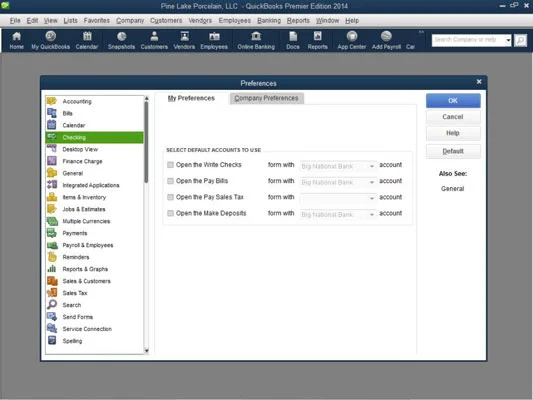The height and width of the screenshot is (400, 533).
Task: Select Jobs & Estimates preferences icon
Action: [52, 209]
